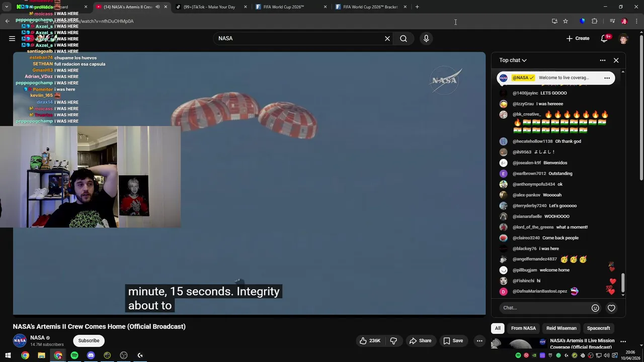Image resolution: width=644 pixels, height=362 pixels.
Task: Subscribe to the NASA channel
Action: click(x=89, y=341)
